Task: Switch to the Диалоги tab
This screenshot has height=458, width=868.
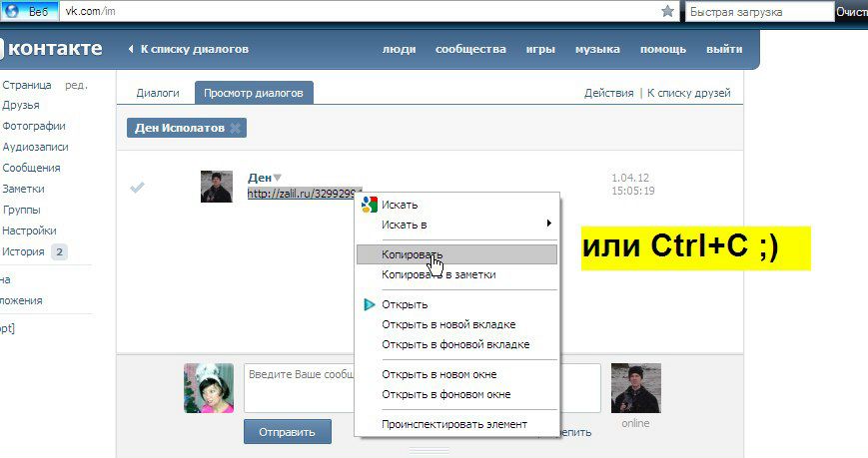Action: (158, 93)
